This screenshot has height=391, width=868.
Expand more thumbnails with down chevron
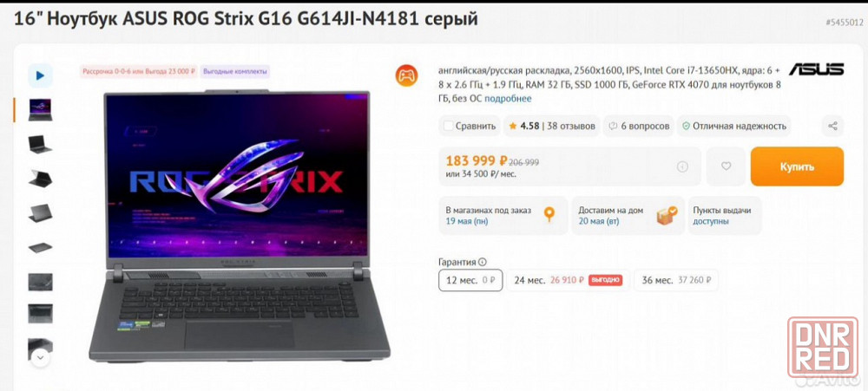[41, 358]
